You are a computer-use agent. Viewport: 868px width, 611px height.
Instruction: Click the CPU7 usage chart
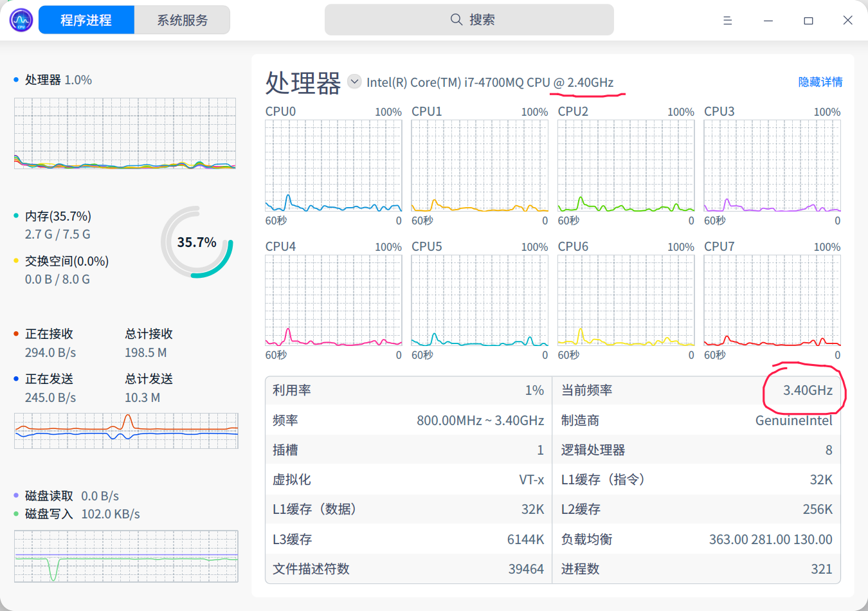[772, 300]
